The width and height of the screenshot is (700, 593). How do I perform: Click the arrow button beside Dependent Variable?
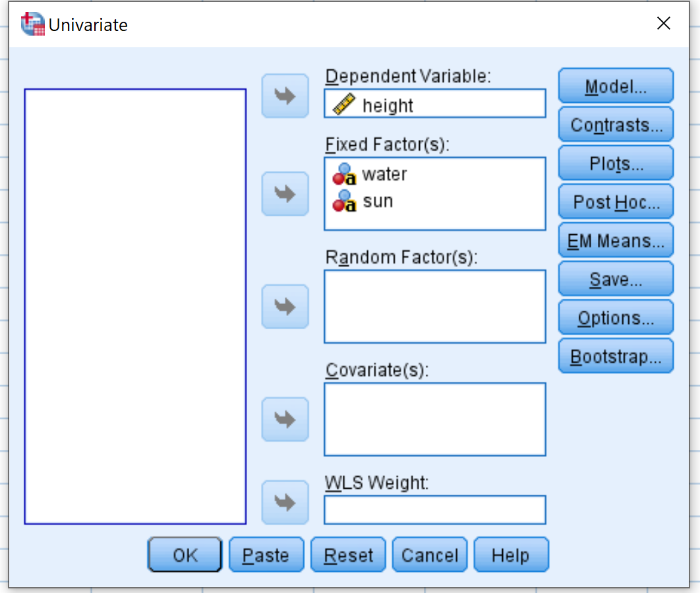point(285,96)
